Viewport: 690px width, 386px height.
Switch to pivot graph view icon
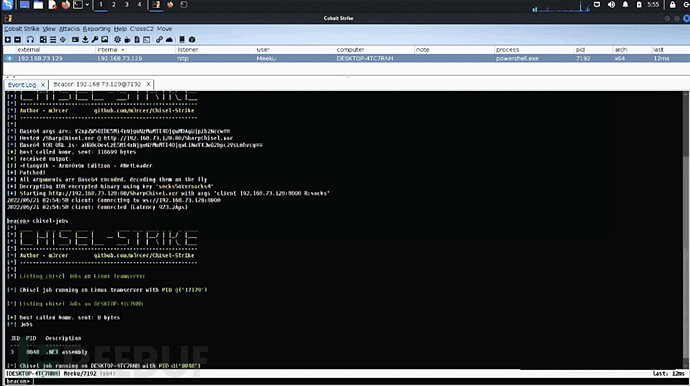pos(43,40)
